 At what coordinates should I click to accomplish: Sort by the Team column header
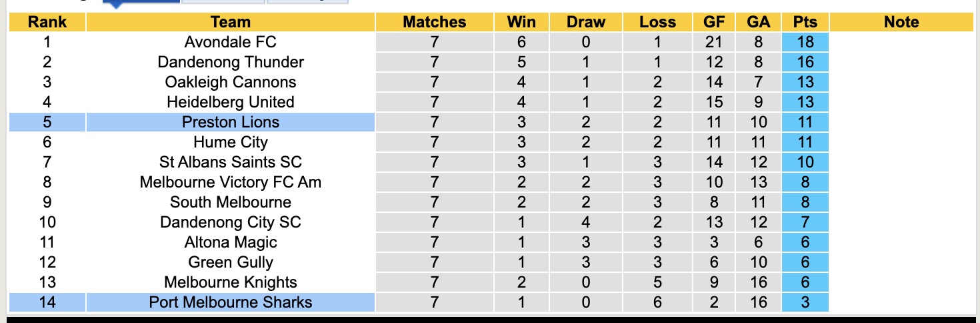[230, 22]
